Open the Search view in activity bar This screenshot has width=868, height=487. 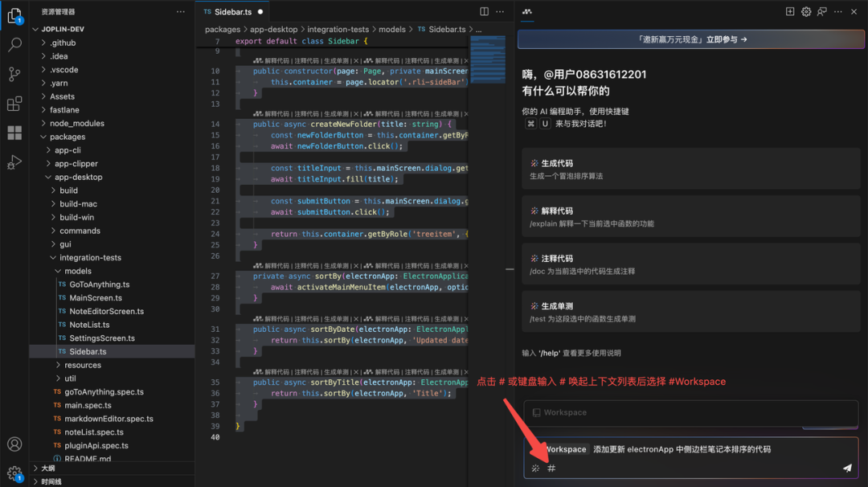pyautogui.click(x=14, y=45)
